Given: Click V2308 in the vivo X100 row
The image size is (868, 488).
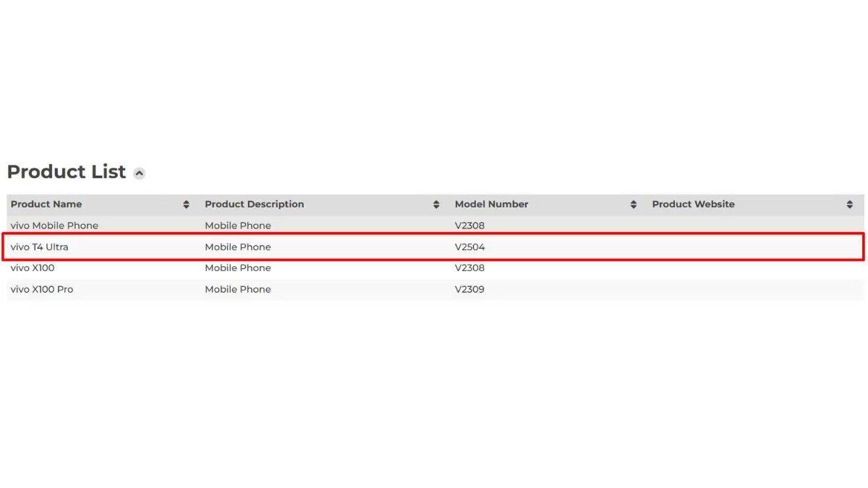Looking at the screenshot, I should point(470,268).
